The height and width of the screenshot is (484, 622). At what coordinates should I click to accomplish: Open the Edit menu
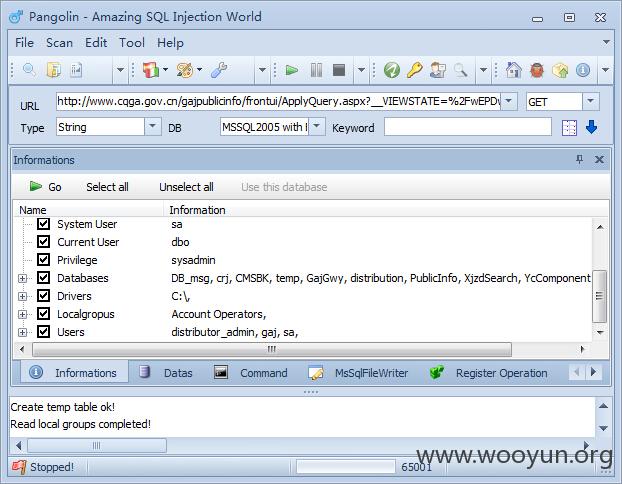click(x=96, y=42)
